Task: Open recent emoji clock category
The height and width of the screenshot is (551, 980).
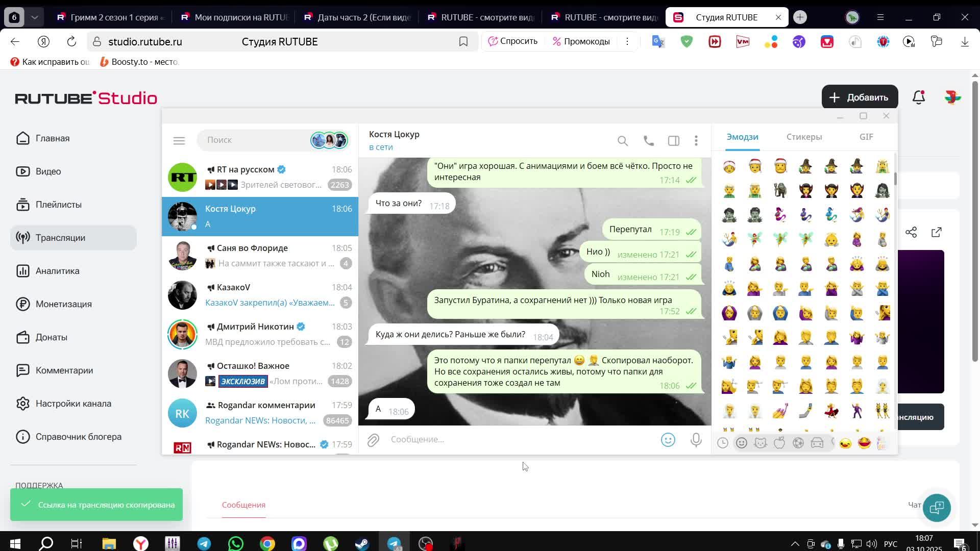Action: click(x=722, y=443)
